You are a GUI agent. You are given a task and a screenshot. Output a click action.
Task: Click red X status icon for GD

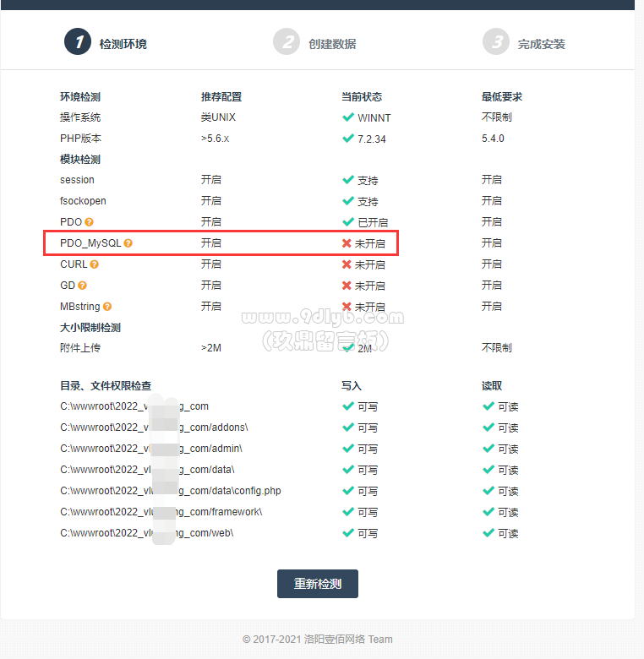coord(347,286)
